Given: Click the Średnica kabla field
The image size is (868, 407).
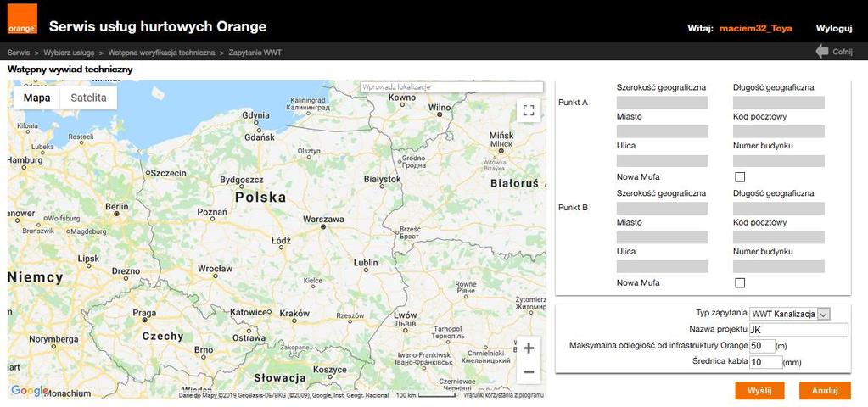Looking at the screenshot, I should coord(765,362).
